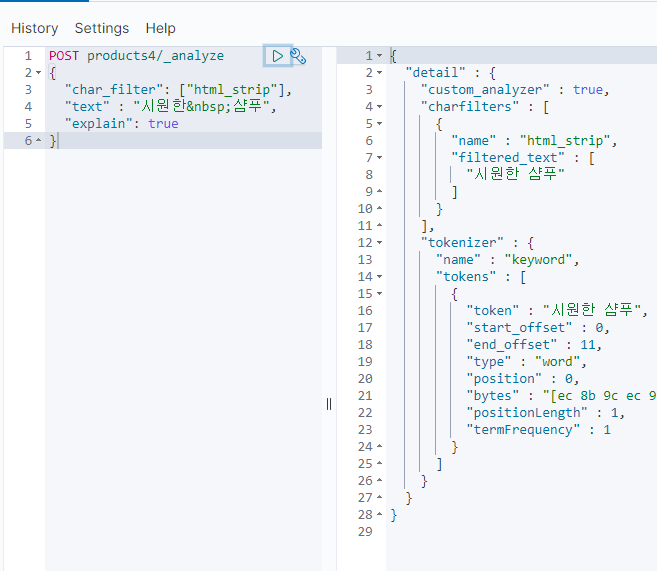The width and height of the screenshot is (657, 571).
Task: Collapse the request body at line 2
Action: pos(38,73)
